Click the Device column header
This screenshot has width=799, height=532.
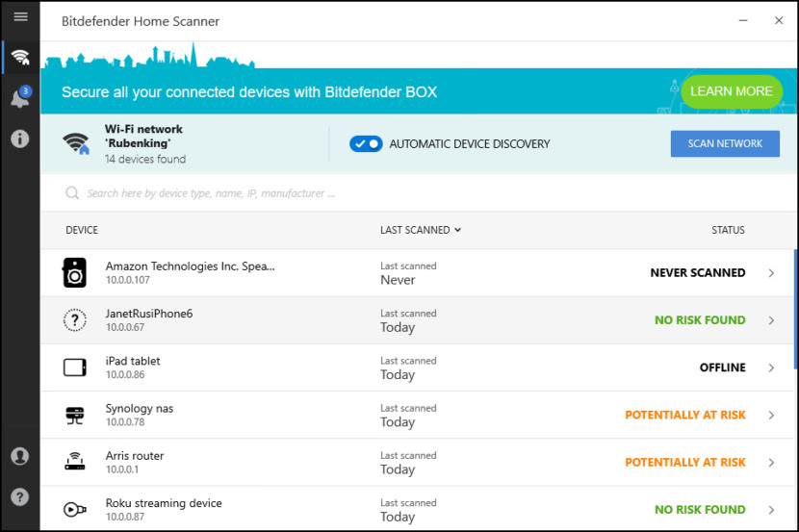(82, 230)
